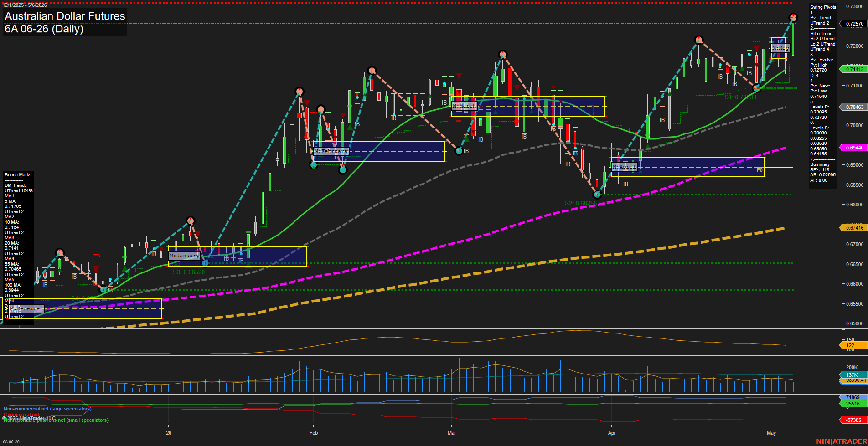Click the Nonreportable positions net legend entry
Image resolution: width=868 pixels, height=446 pixels.
(56, 420)
